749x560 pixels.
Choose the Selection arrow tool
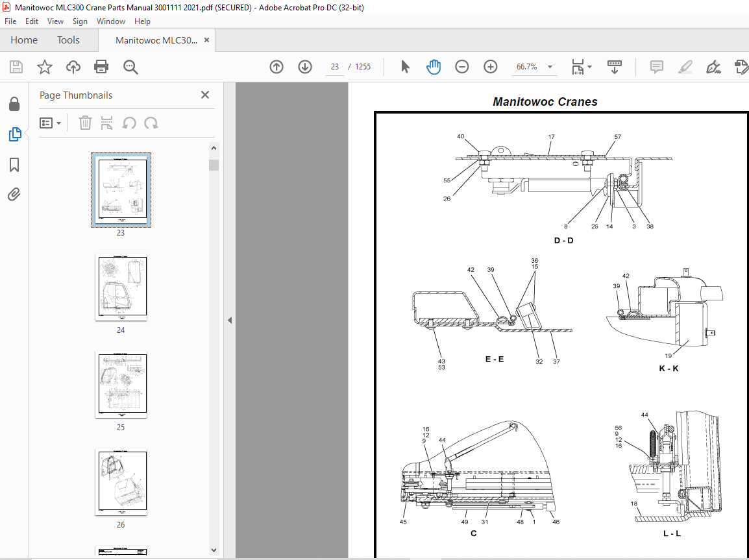click(405, 67)
